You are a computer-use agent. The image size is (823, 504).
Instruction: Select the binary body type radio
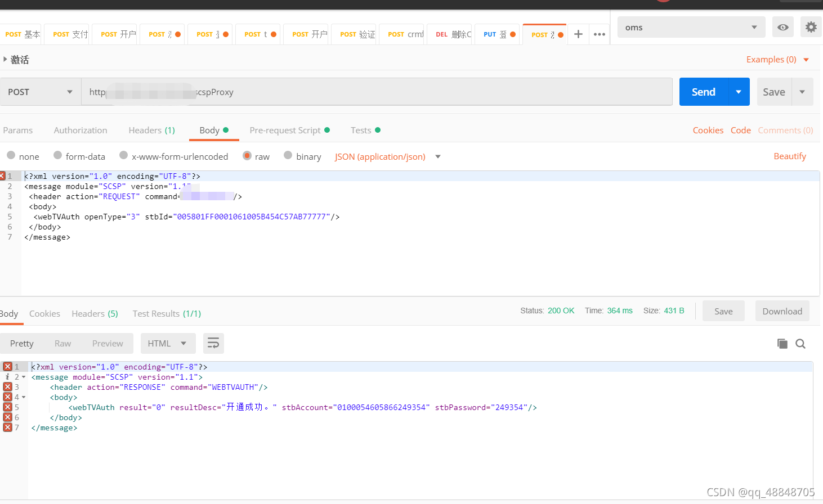288,155
